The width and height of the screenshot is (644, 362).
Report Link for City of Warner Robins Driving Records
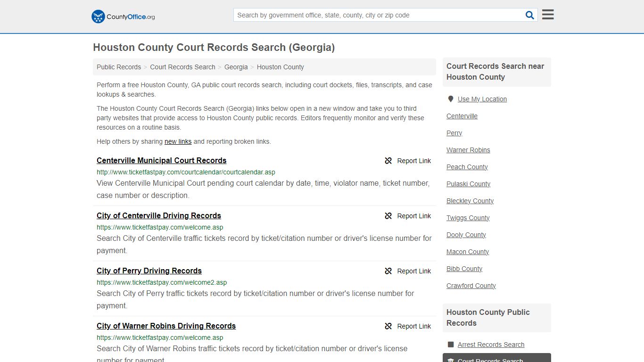[x=414, y=326]
